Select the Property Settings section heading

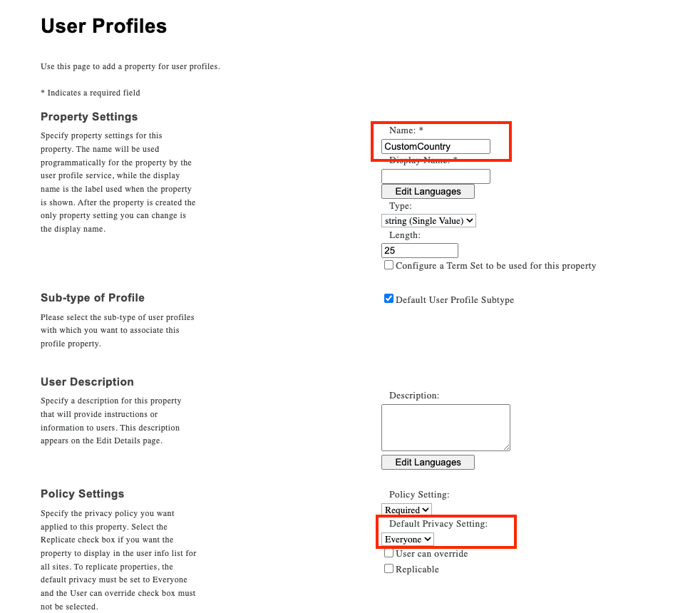point(89,117)
